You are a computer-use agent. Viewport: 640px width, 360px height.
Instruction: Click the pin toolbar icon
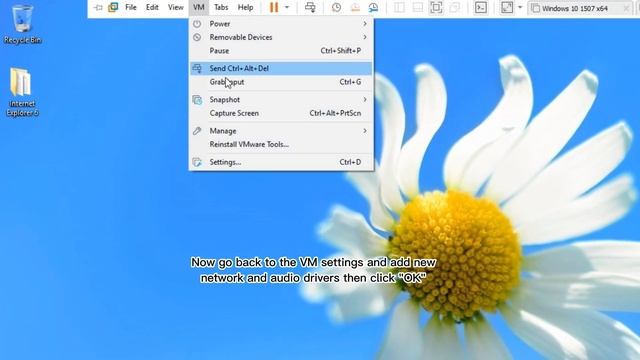98,7
